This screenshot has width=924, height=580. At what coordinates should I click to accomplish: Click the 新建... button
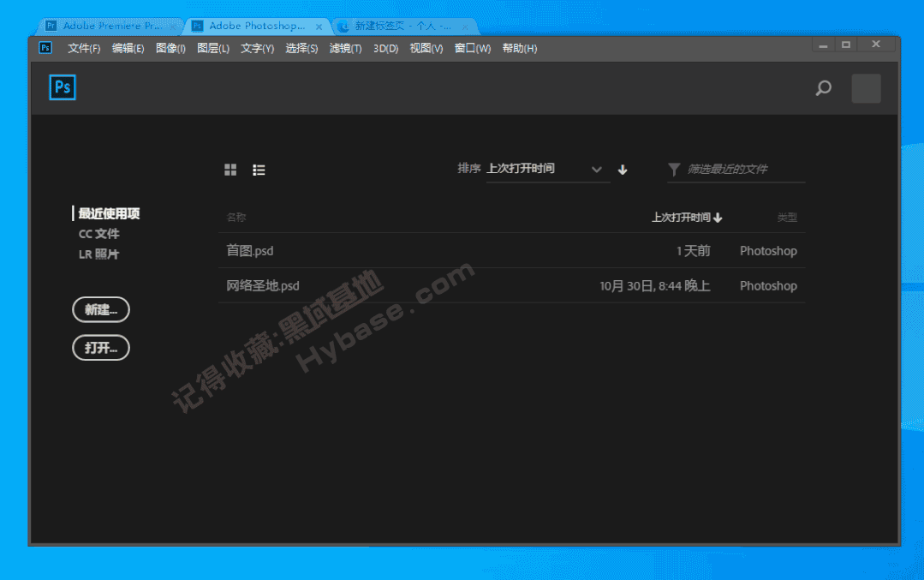(x=101, y=309)
